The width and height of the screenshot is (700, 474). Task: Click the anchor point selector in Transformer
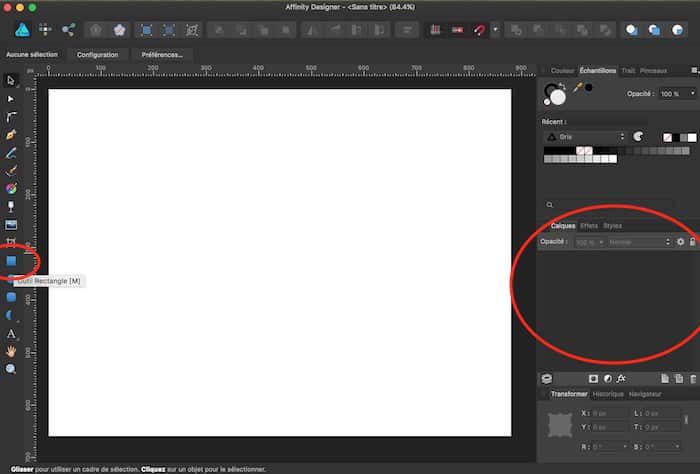[559, 425]
